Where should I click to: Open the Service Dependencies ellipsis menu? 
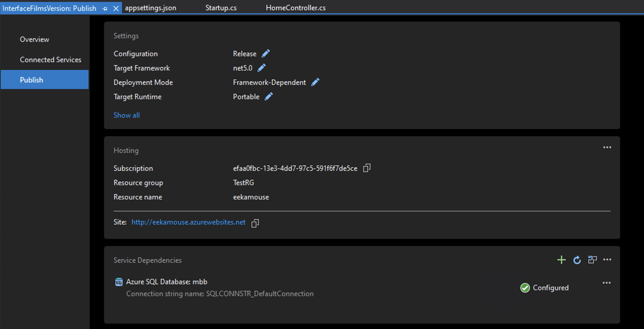coord(607,259)
